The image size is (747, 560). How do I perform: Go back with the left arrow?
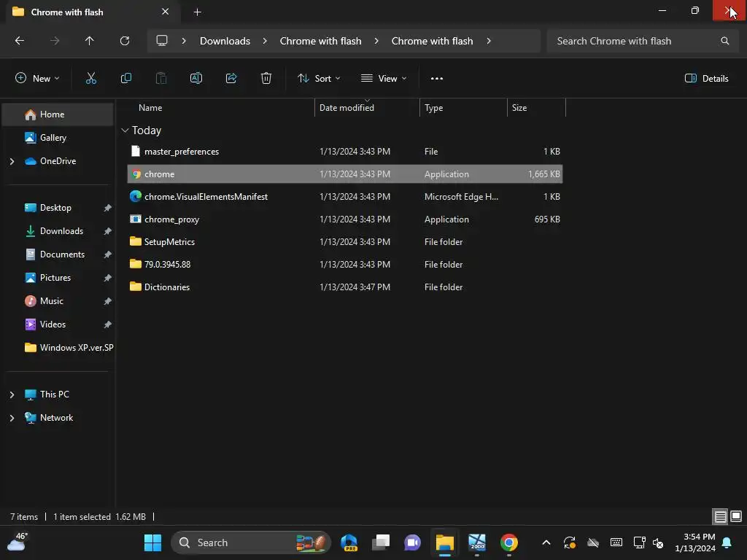pos(20,41)
